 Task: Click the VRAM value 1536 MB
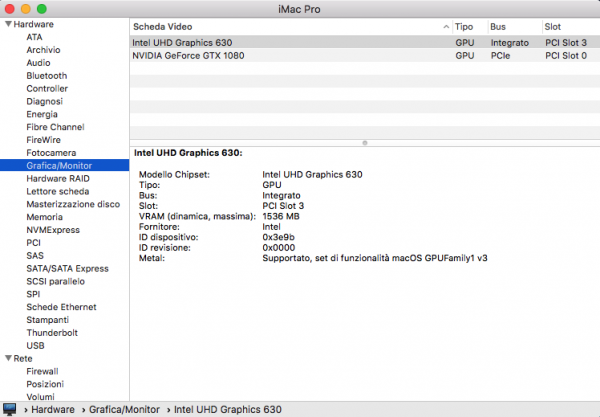281,216
